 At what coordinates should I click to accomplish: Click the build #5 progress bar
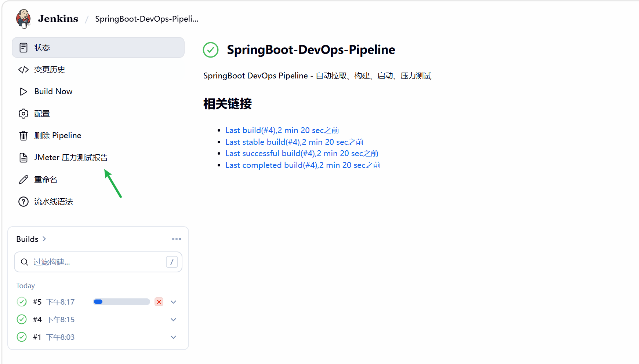pos(121,302)
